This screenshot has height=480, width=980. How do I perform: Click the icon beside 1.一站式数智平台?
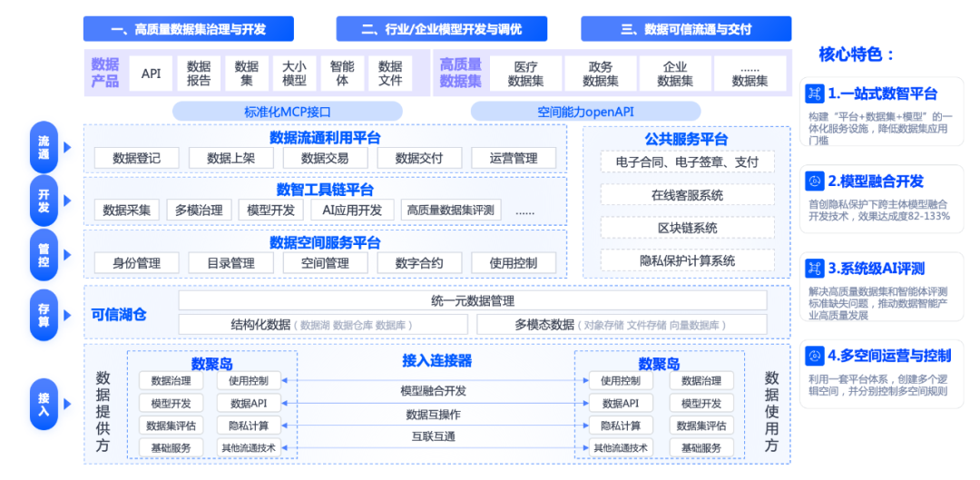pyautogui.click(x=814, y=93)
